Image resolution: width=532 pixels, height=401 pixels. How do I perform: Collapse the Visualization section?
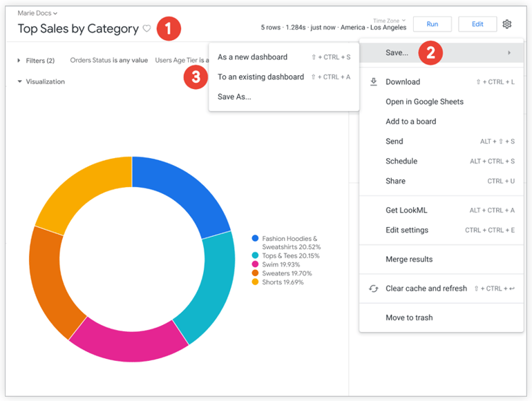(x=41, y=81)
